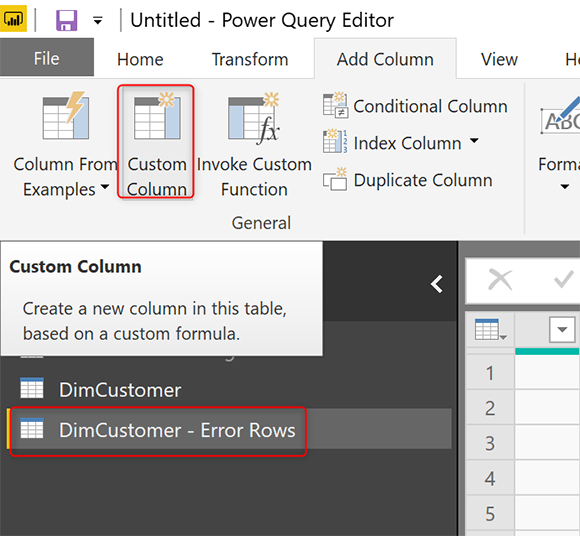The width and height of the screenshot is (580, 536).
Task: Click the Format text icon
Action: pos(560,115)
